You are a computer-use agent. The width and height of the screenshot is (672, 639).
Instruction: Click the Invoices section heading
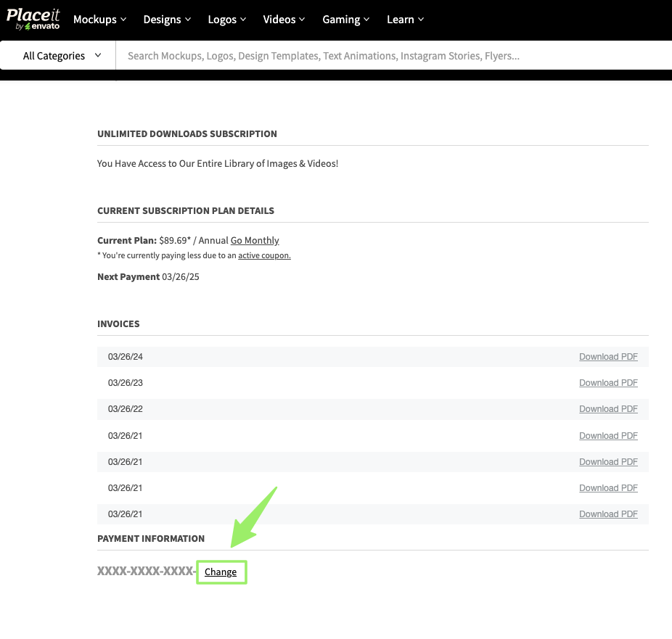[x=118, y=323]
